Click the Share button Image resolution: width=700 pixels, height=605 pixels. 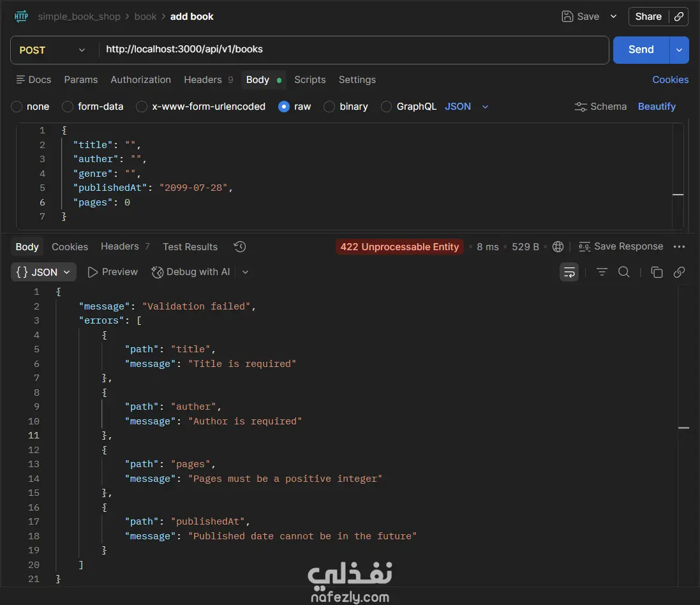[648, 17]
